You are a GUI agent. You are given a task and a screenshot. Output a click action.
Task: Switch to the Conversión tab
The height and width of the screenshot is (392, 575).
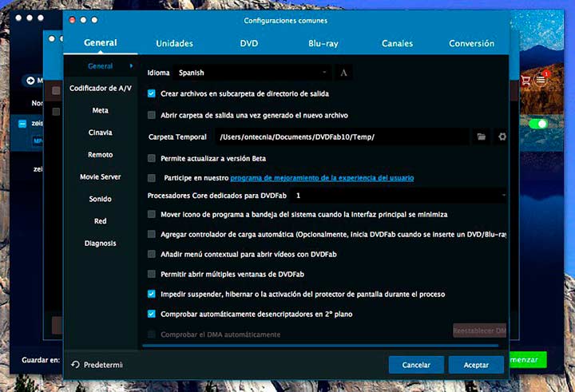coord(472,43)
